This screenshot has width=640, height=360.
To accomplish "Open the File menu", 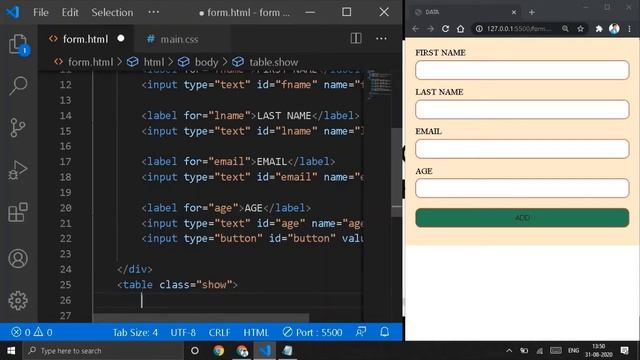I will click(41, 12).
